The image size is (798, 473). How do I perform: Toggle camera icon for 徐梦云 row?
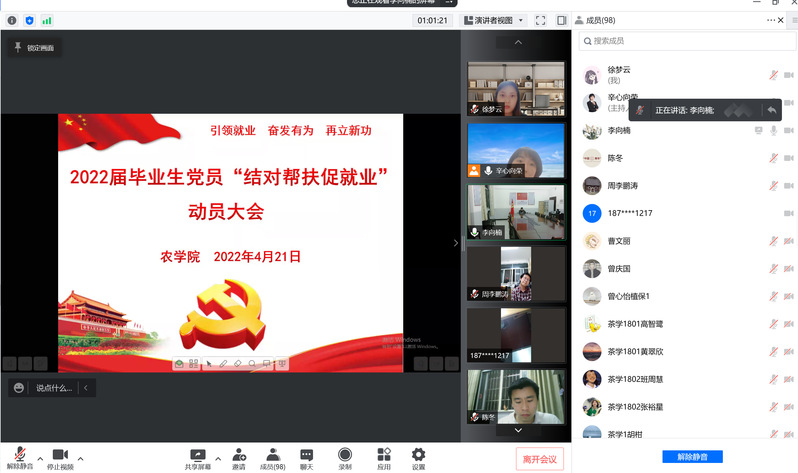pos(788,75)
